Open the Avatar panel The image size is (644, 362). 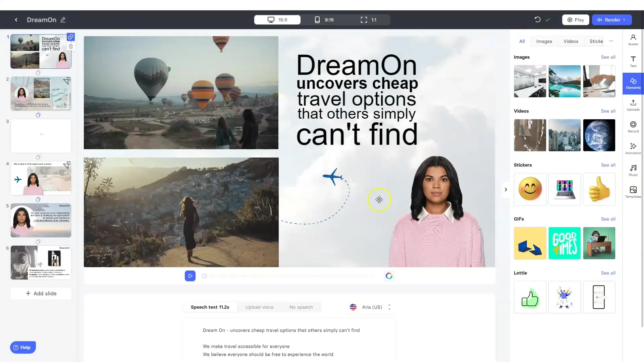click(633, 40)
